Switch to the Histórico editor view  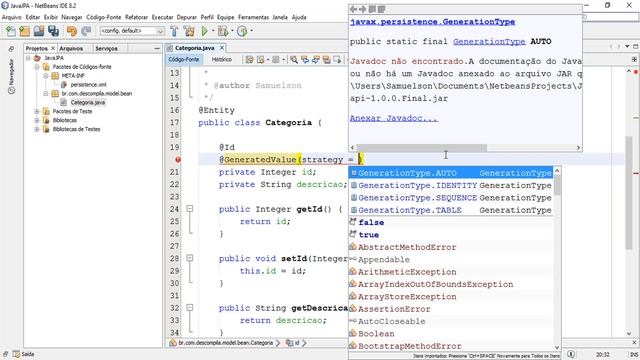(x=222, y=60)
